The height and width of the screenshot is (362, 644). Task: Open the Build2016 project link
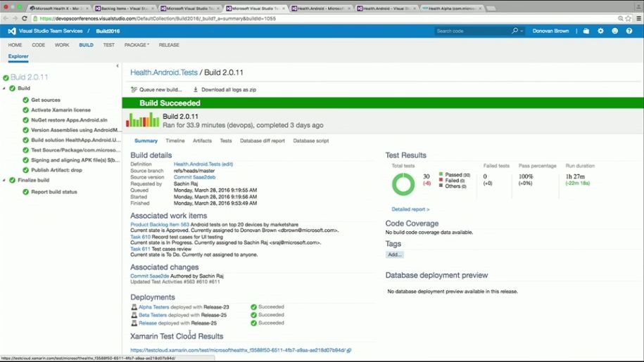point(108,31)
